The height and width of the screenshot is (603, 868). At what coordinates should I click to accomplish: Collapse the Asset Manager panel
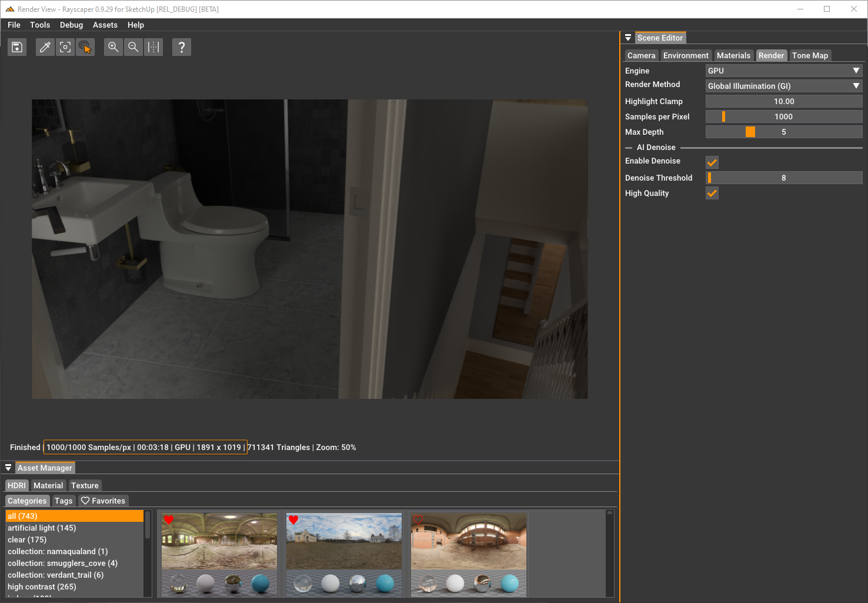coord(8,468)
